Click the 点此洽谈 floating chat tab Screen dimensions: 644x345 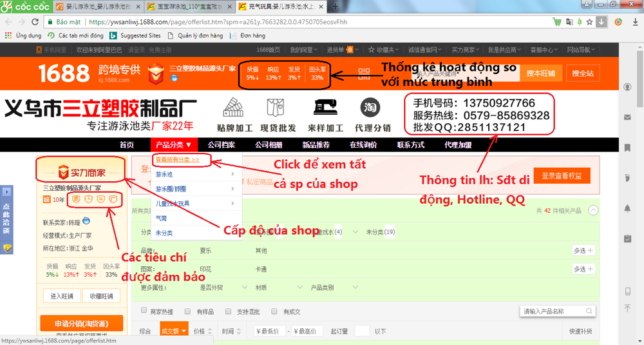[x=6, y=220]
